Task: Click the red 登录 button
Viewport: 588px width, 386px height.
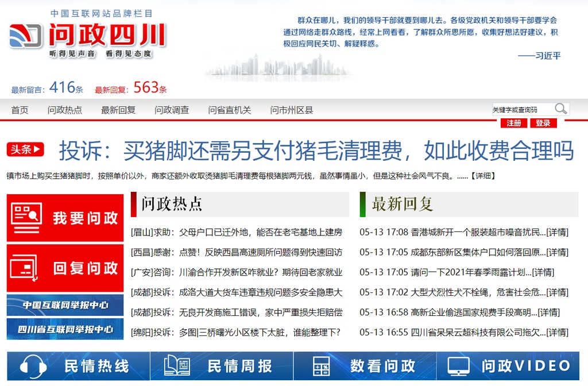Action: pyautogui.click(x=543, y=123)
